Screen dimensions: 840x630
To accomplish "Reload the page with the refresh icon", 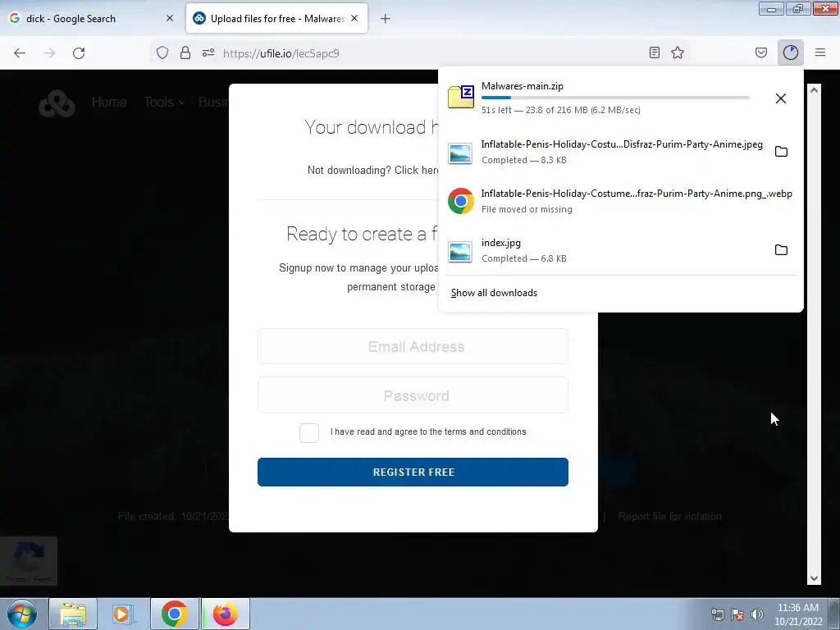I will click(79, 53).
